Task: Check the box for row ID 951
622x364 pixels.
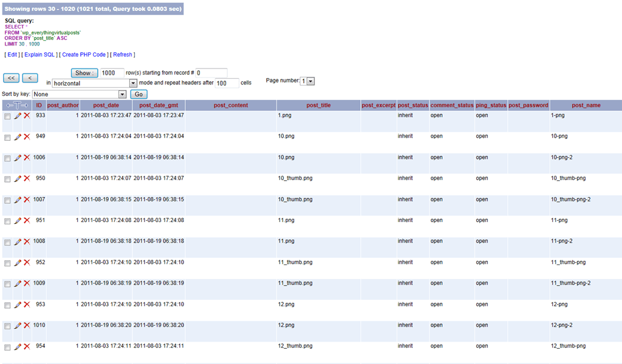Action: point(7,221)
